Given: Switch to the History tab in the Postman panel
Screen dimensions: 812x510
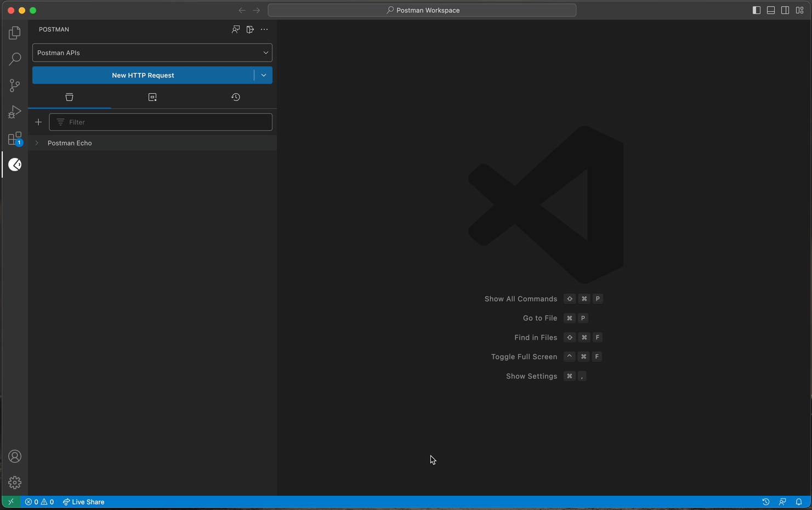Looking at the screenshot, I should click(x=235, y=97).
